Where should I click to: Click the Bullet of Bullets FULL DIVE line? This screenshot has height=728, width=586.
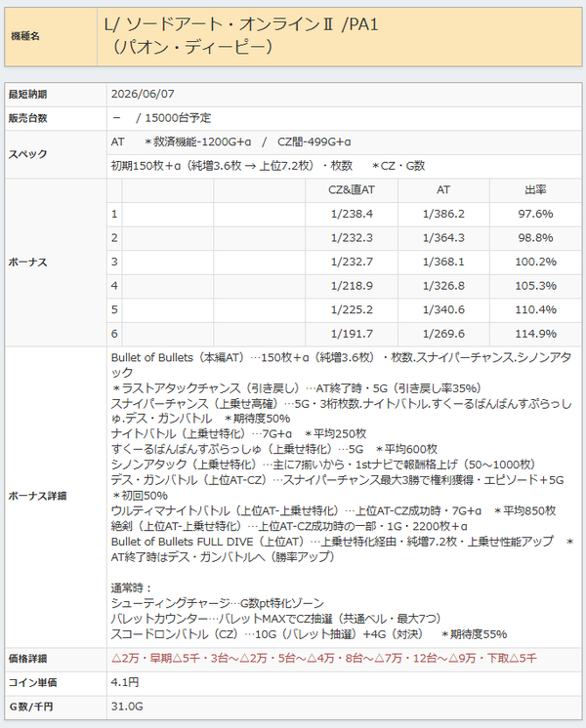click(x=343, y=548)
